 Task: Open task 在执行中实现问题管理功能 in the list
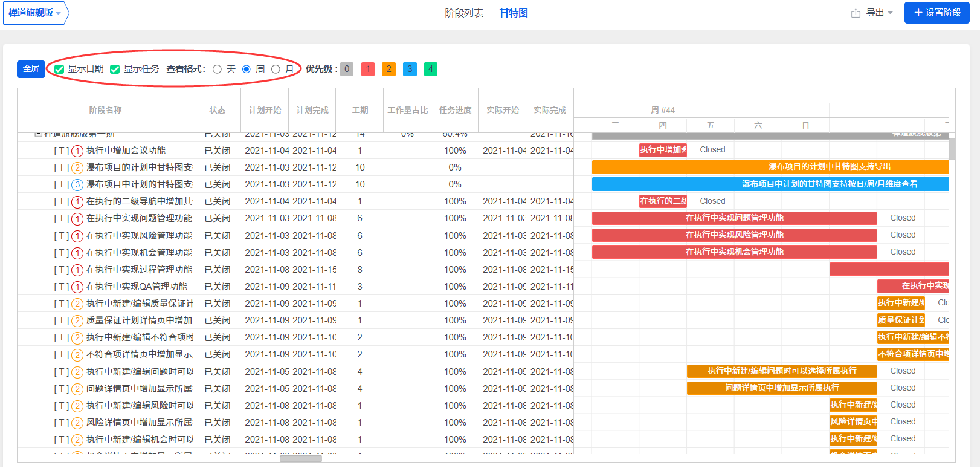(x=139, y=218)
